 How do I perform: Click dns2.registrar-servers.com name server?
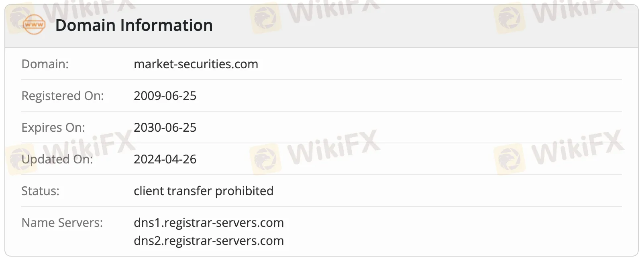tap(209, 241)
